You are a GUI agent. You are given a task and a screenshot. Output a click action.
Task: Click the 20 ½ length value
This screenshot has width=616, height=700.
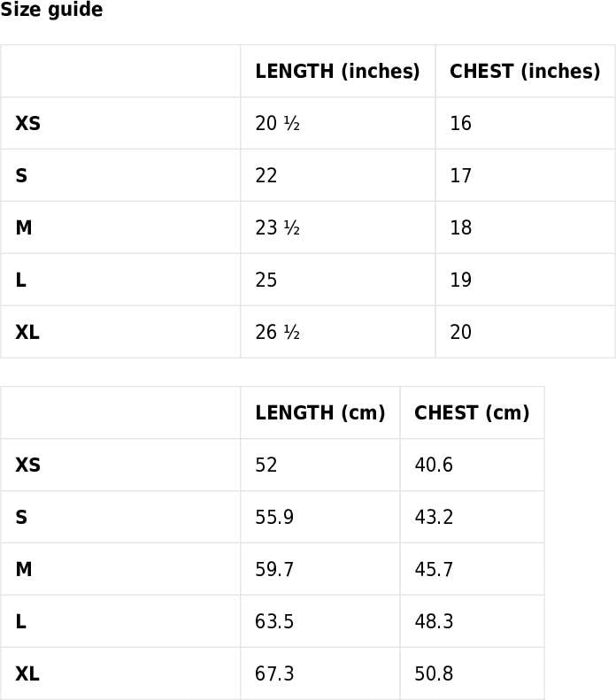click(278, 124)
